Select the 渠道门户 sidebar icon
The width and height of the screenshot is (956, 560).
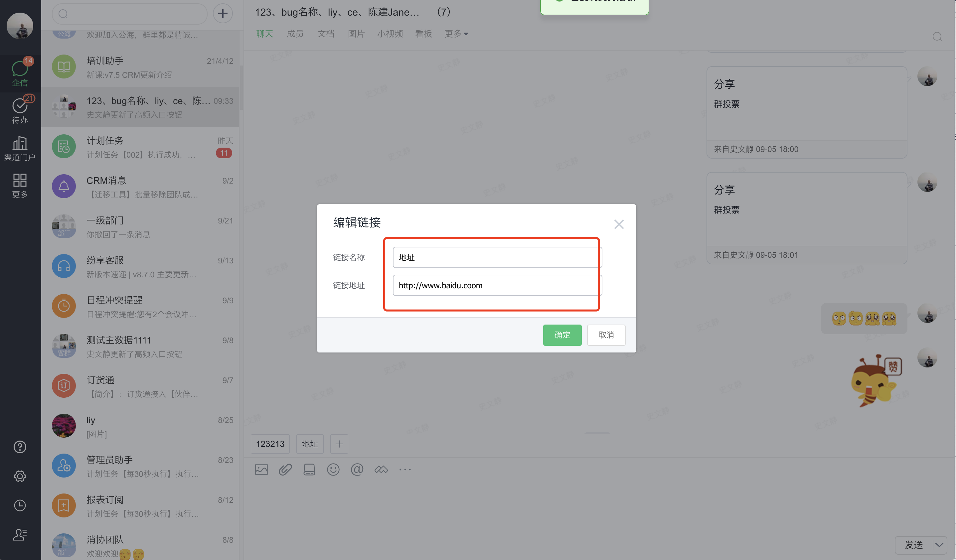click(20, 148)
